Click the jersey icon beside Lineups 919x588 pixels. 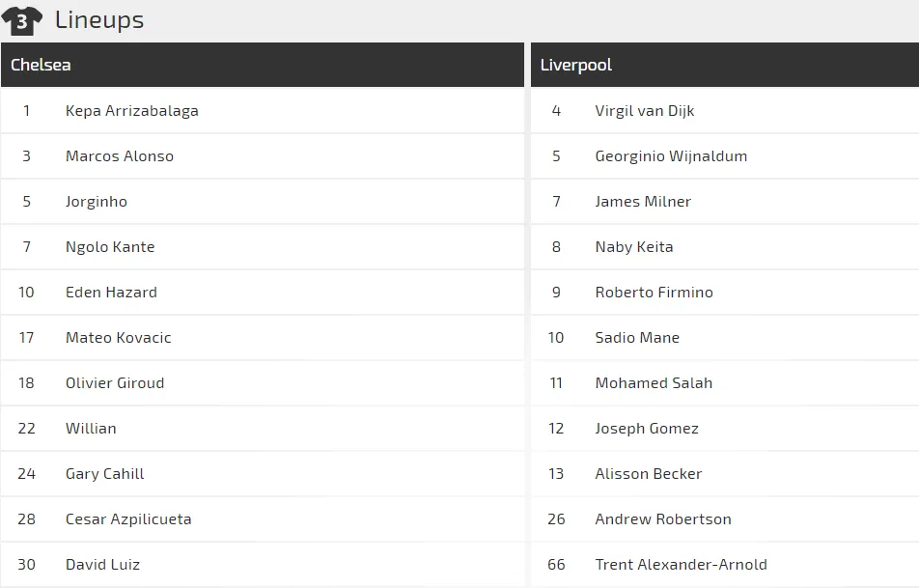pos(21,20)
